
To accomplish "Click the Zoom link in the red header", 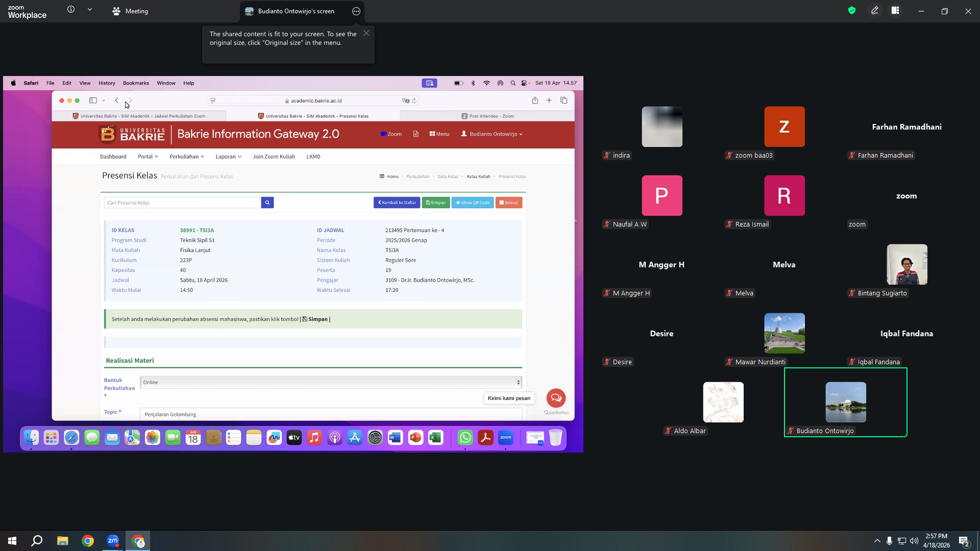I will point(391,134).
